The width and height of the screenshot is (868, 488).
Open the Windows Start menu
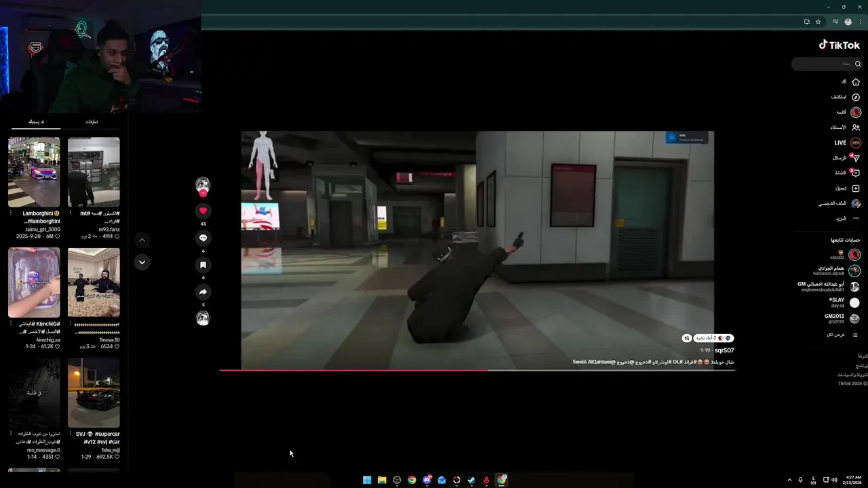click(x=367, y=480)
